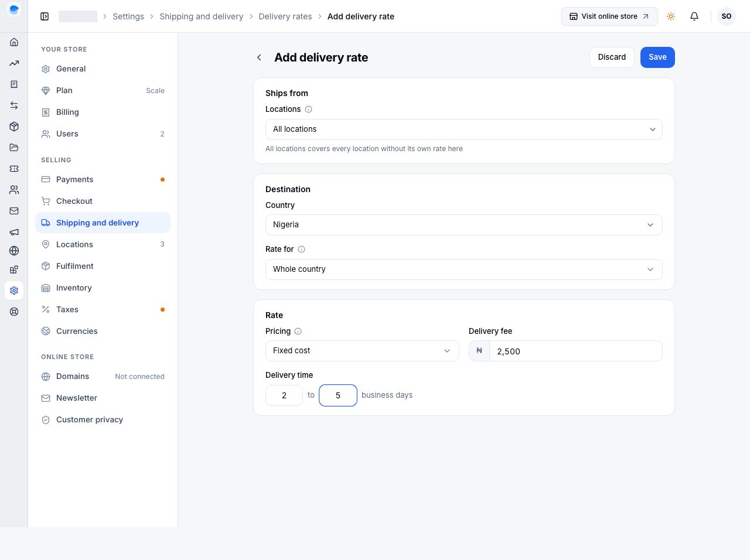Open Domains in the sidebar
Screen dimensions: 750x560
tap(103, 376)
